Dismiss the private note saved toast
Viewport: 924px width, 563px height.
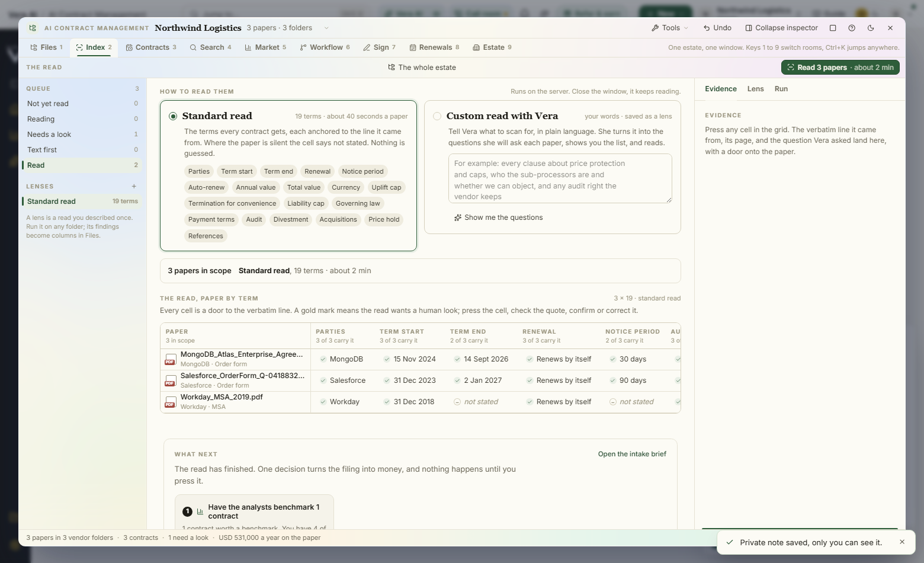[902, 542]
